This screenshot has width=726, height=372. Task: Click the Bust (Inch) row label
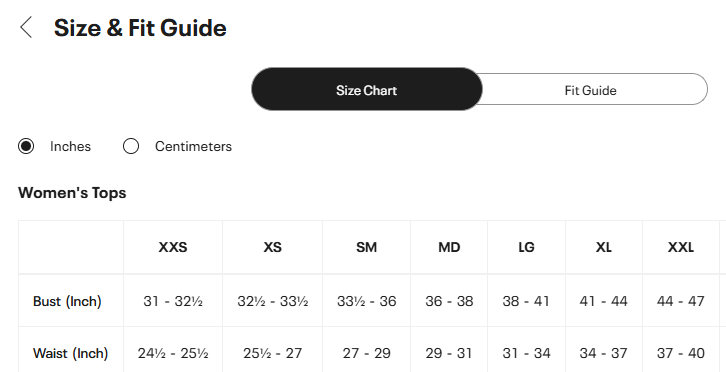(67, 301)
